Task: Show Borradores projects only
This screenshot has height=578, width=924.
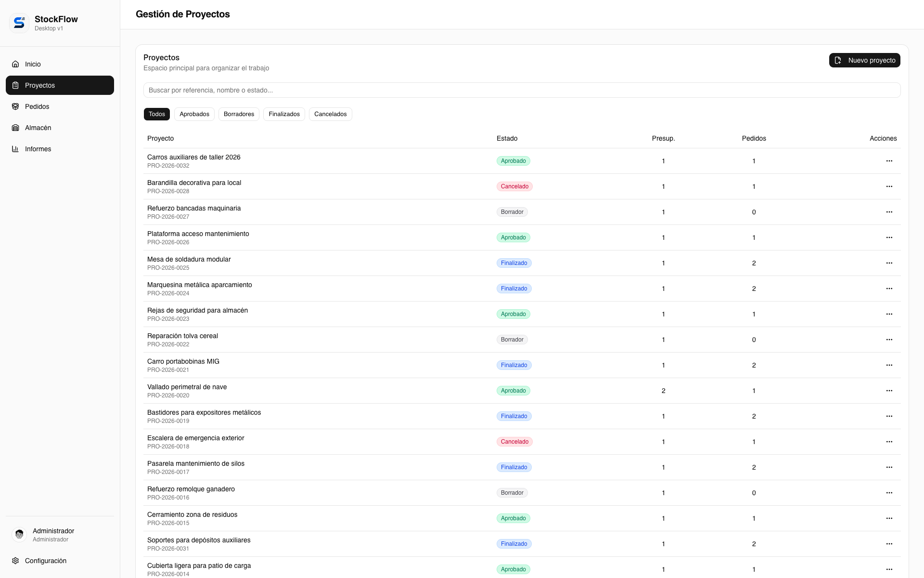Action: click(239, 114)
